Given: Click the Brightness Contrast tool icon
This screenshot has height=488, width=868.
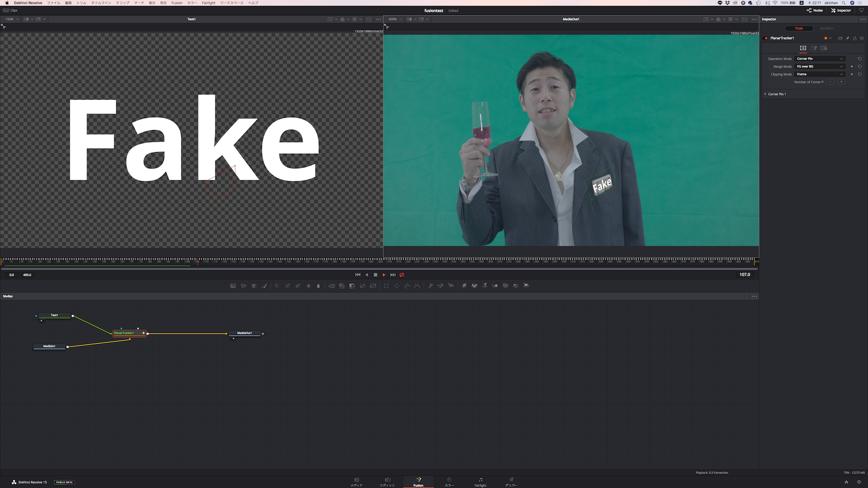Looking at the screenshot, I should (x=308, y=286).
